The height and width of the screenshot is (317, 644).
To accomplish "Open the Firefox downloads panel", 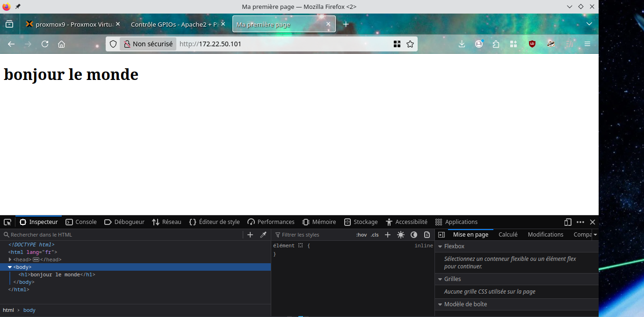I will 462,44.
